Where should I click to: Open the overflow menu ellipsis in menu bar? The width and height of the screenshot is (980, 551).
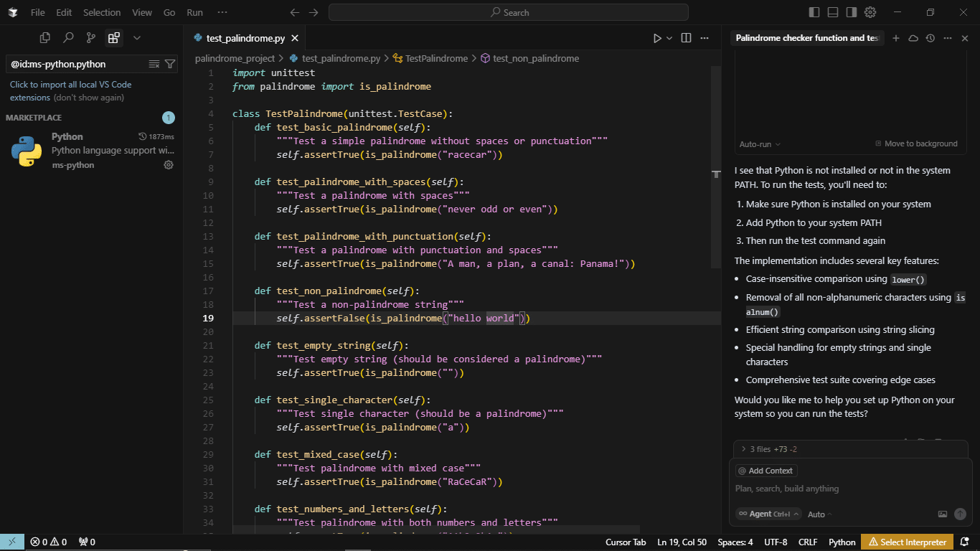222,12
